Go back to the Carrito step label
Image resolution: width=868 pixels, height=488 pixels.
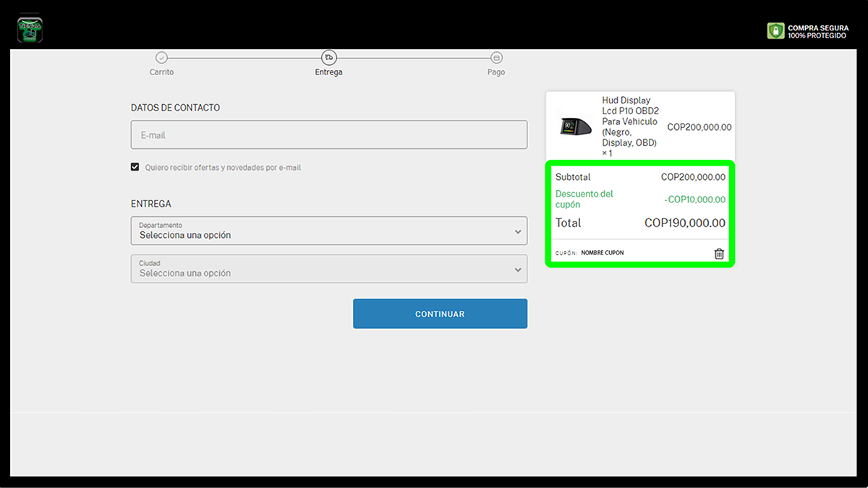point(161,72)
